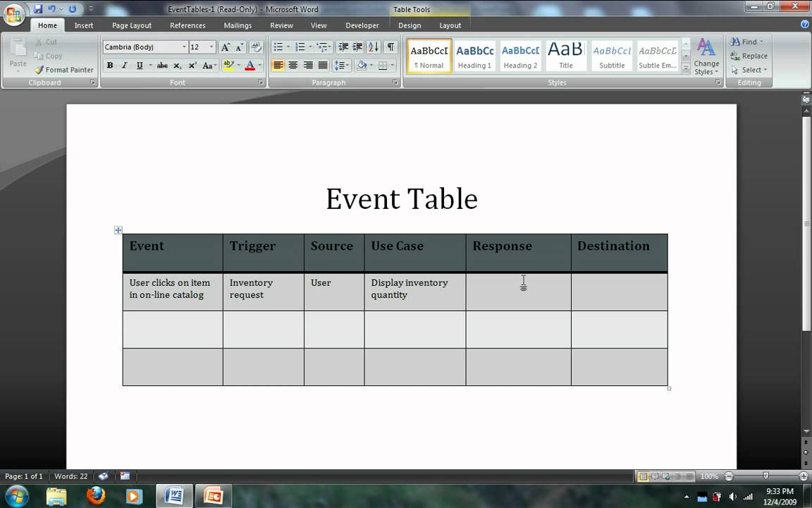Image resolution: width=812 pixels, height=508 pixels.
Task: Align text right
Action: pyautogui.click(x=308, y=66)
